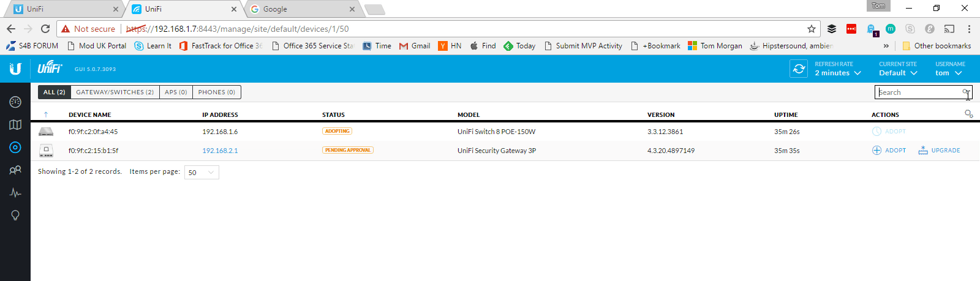Select the ALL (2) filter tab

click(x=55, y=92)
